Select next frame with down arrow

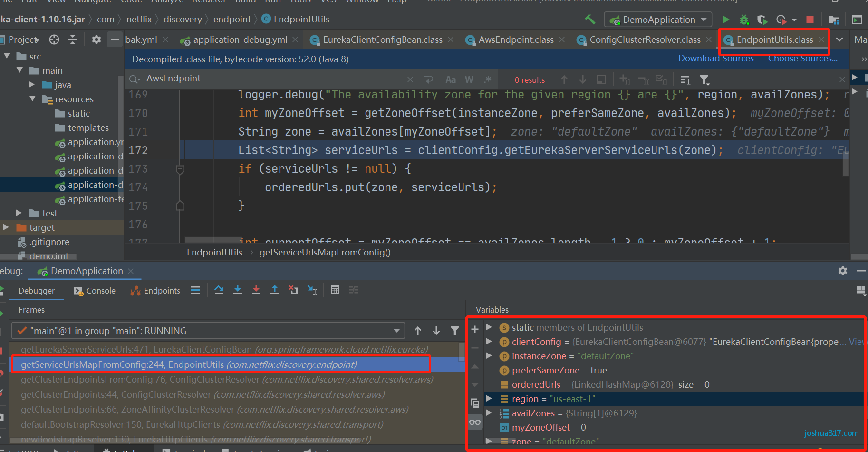pyautogui.click(x=436, y=331)
